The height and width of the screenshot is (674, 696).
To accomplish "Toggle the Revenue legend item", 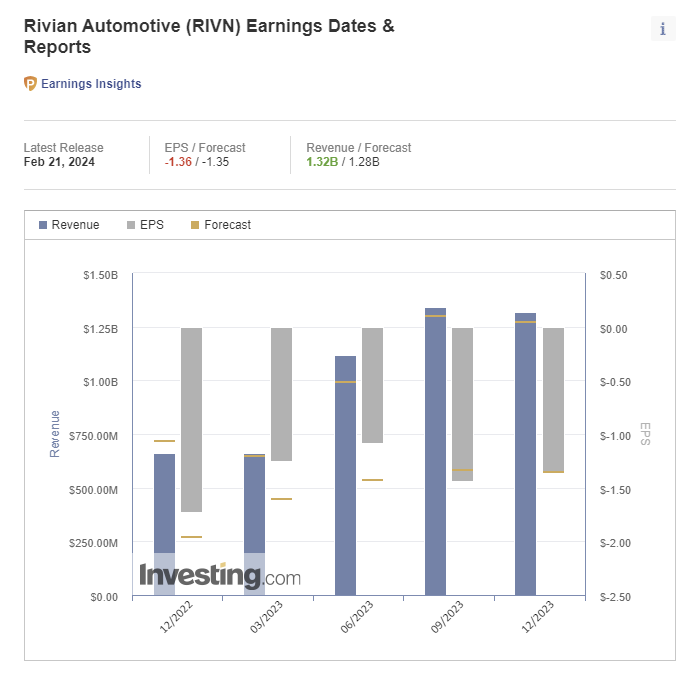I will coord(69,225).
